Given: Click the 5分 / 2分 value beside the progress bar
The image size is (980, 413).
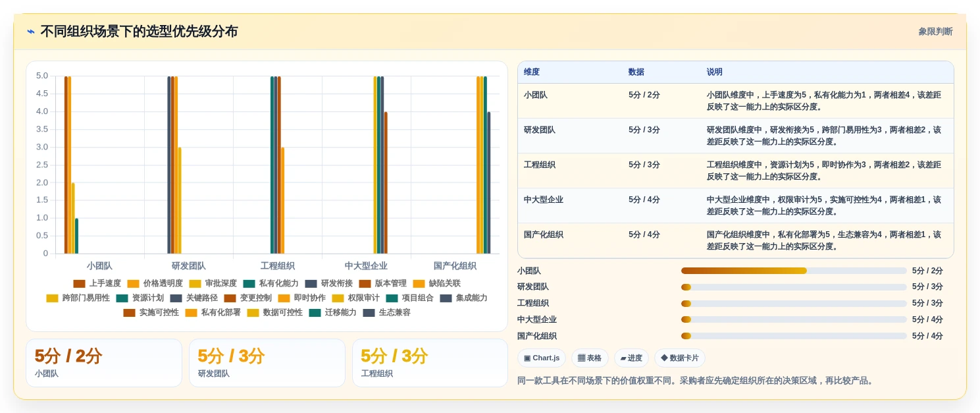Looking at the screenshot, I should point(927,271).
